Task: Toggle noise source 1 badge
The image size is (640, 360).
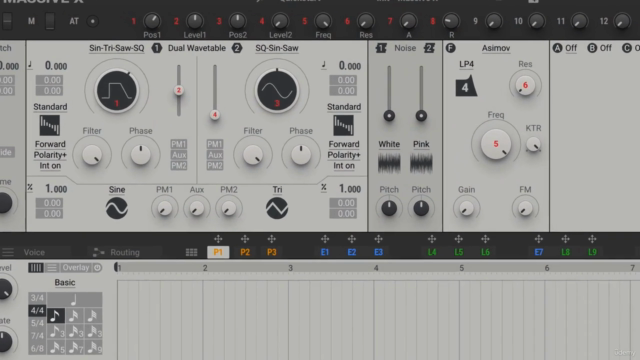Action: coord(381,48)
